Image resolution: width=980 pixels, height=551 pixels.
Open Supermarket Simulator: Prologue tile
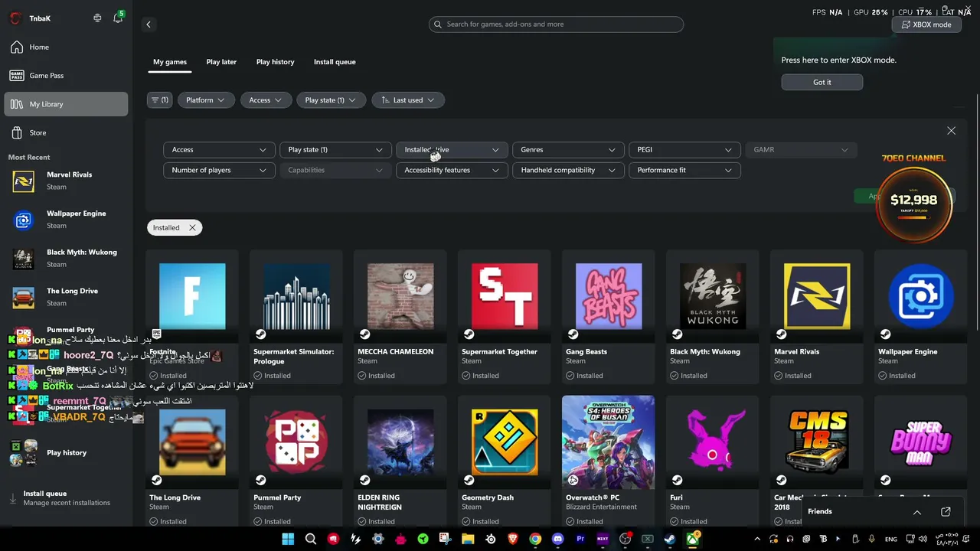(296, 317)
